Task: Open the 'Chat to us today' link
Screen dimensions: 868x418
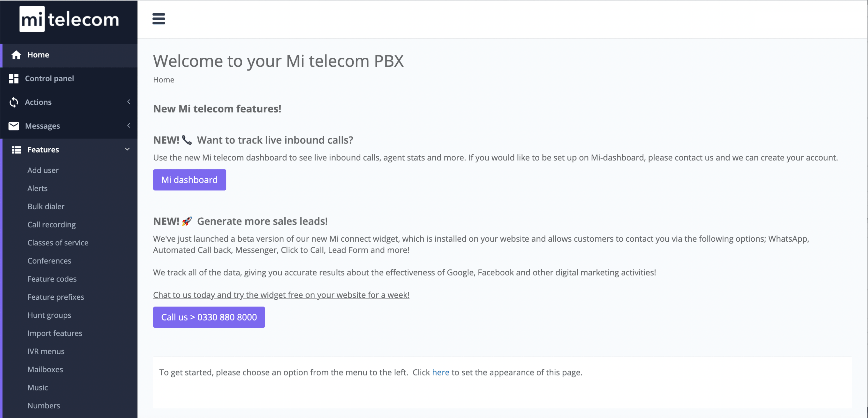Action: pyautogui.click(x=281, y=295)
